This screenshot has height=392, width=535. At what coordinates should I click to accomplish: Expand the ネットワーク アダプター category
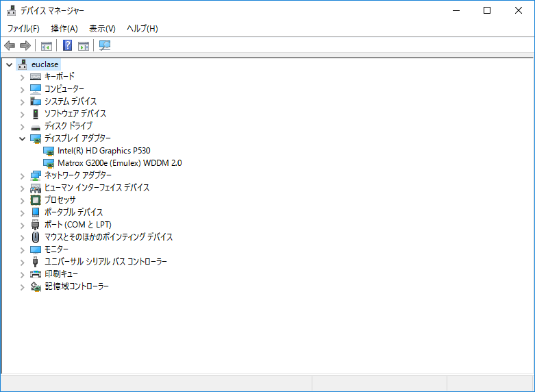pyautogui.click(x=22, y=175)
